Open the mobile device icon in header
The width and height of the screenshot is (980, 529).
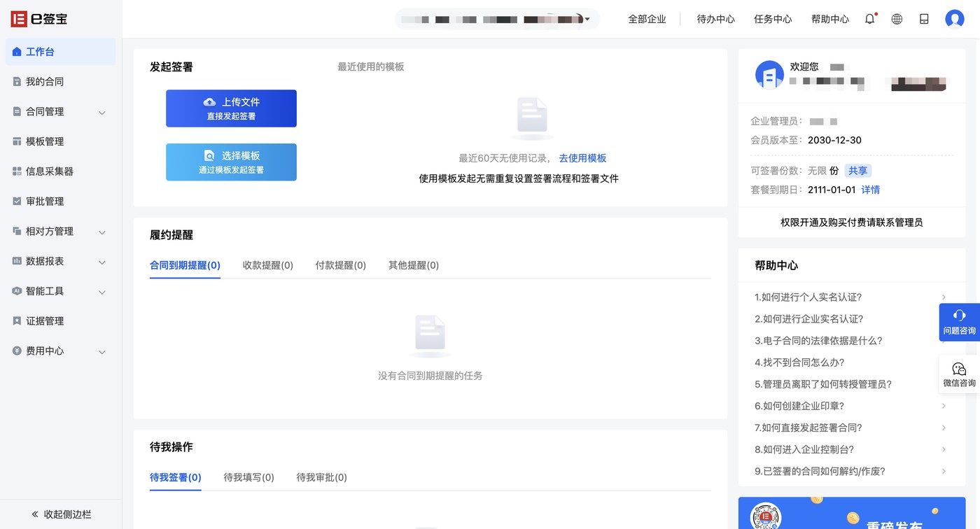point(924,19)
